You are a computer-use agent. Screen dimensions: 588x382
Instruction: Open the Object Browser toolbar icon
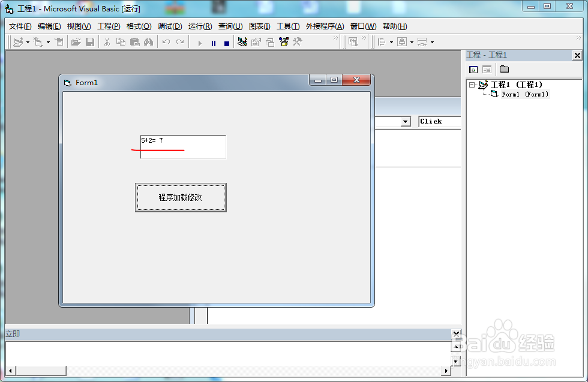coord(284,42)
